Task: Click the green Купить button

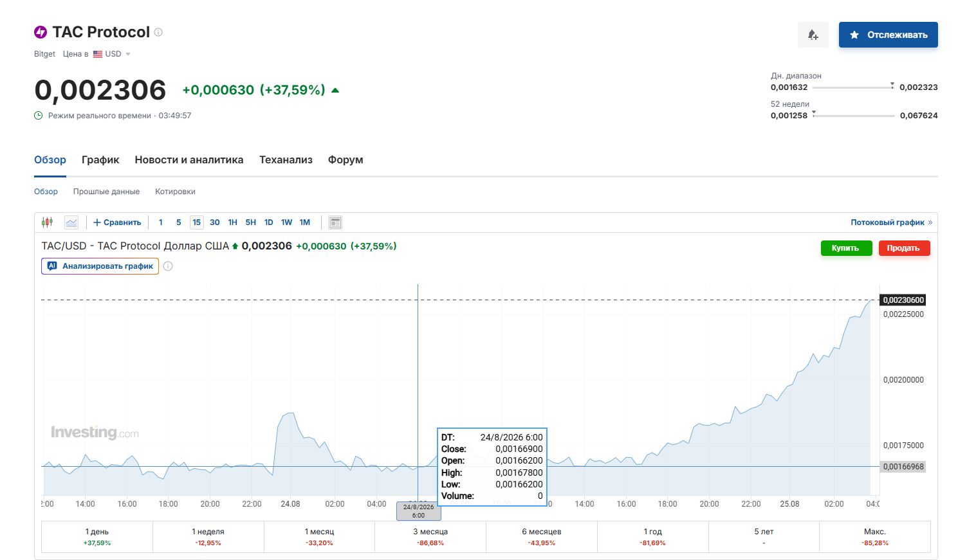Action: point(846,248)
